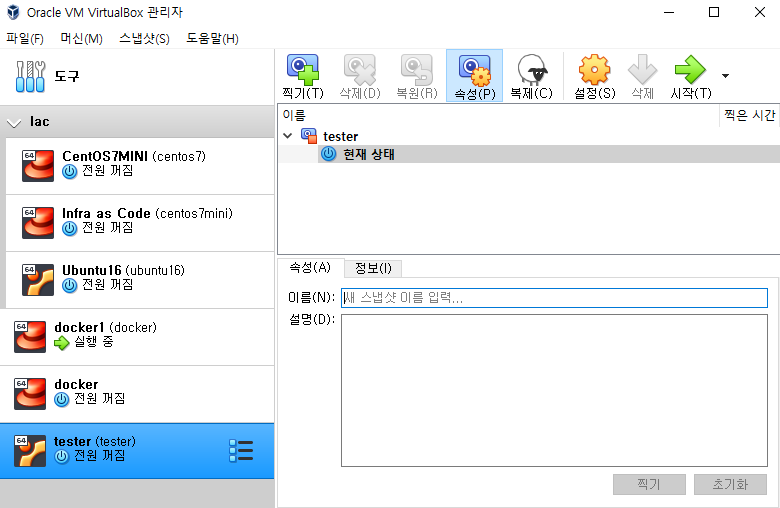Image resolution: width=780 pixels, height=508 pixels.
Task: Collapse the tester snapshot tree node
Action: click(288, 135)
